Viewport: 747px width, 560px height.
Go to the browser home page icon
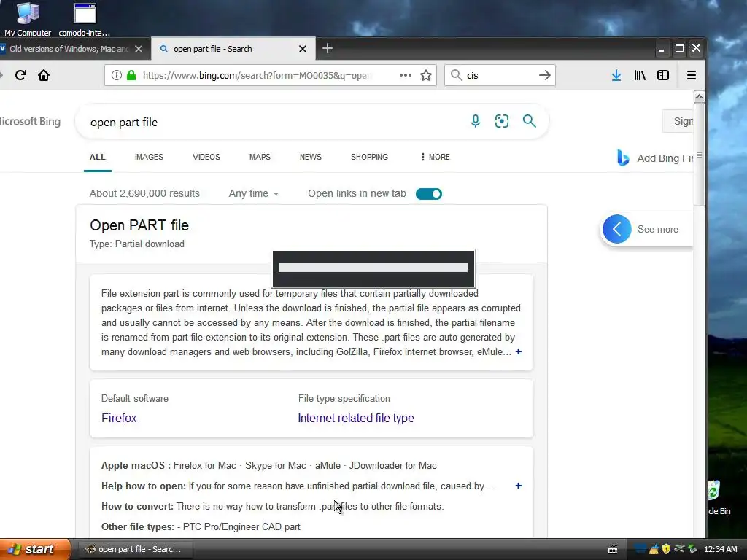tap(44, 75)
